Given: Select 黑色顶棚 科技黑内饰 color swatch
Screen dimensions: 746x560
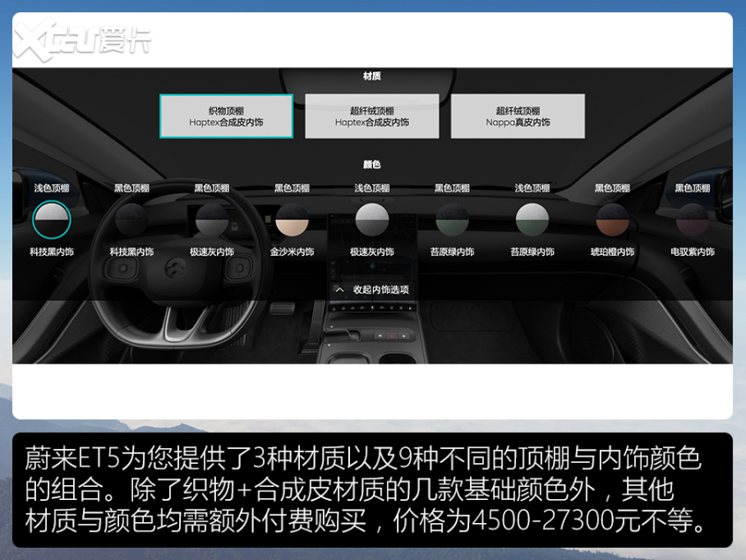Looking at the screenshot, I should click(131, 220).
